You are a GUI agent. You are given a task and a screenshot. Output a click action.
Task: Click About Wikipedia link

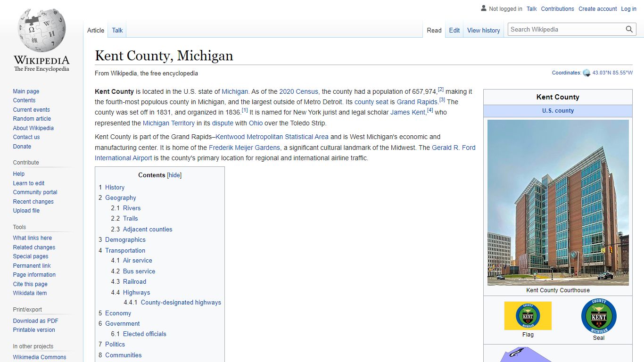coord(33,128)
